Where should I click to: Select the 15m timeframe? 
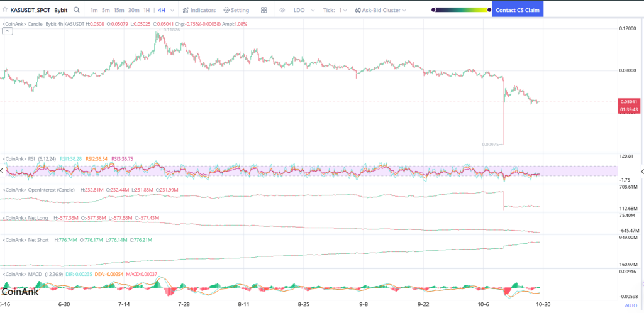pos(119,10)
